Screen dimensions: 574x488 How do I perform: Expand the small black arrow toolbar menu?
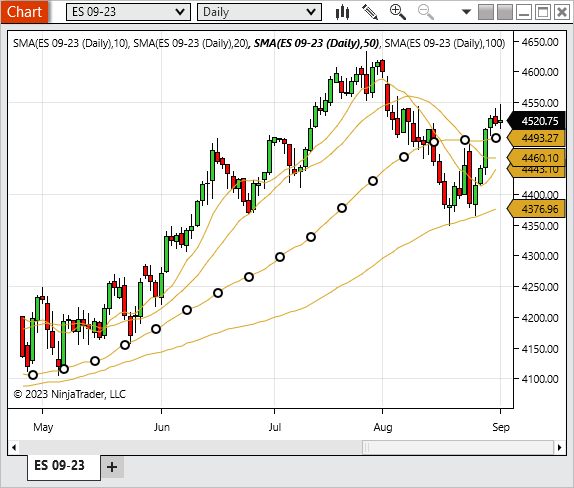click(466, 12)
